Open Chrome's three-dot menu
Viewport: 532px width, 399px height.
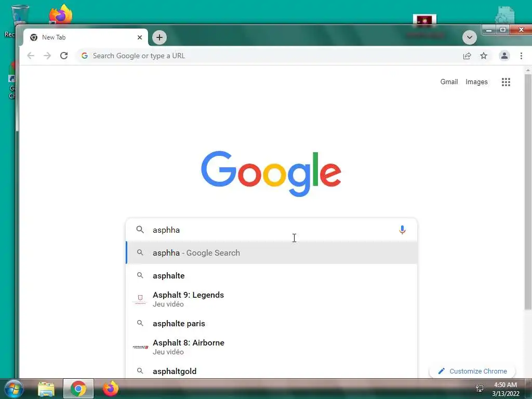[521, 56]
